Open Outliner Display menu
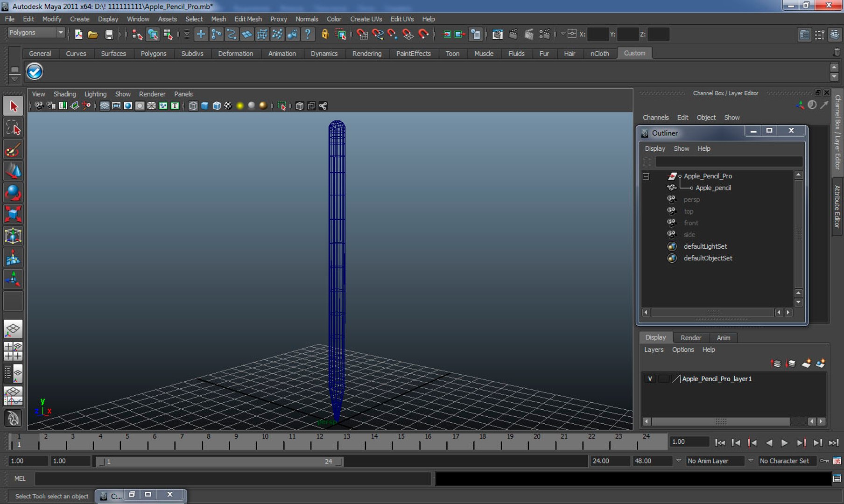The width and height of the screenshot is (844, 504). (x=655, y=148)
